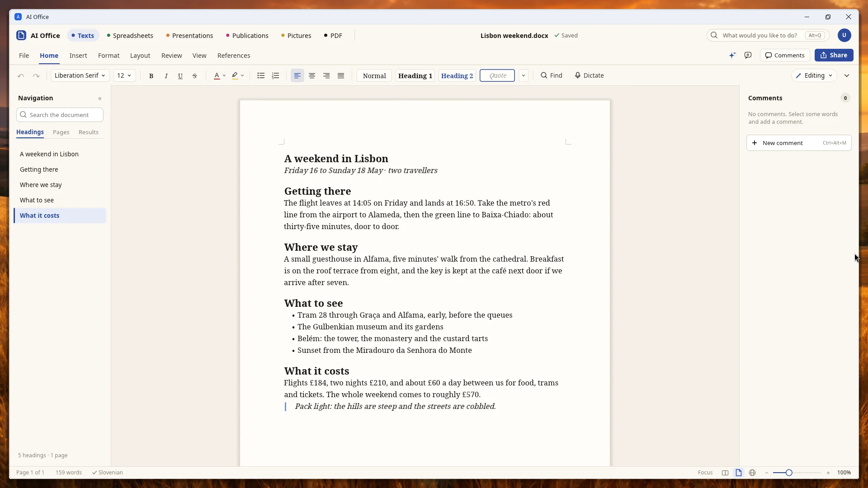
Task: Switch to web layout view in status bar
Action: point(752,473)
